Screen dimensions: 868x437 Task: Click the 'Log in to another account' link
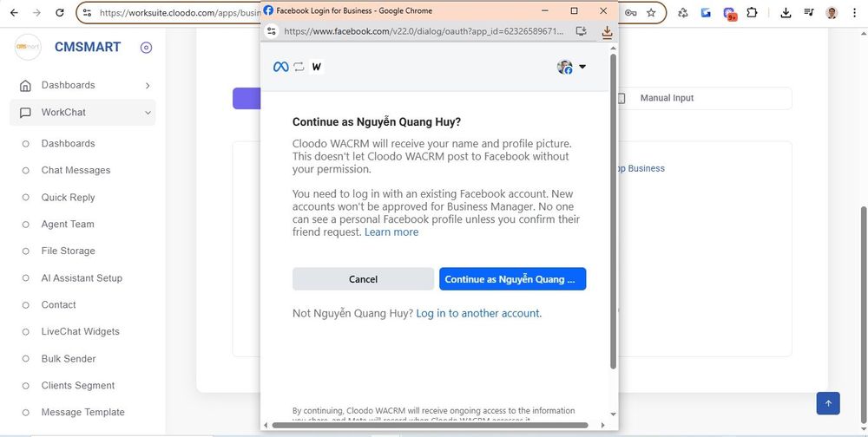[x=477, y=313]
